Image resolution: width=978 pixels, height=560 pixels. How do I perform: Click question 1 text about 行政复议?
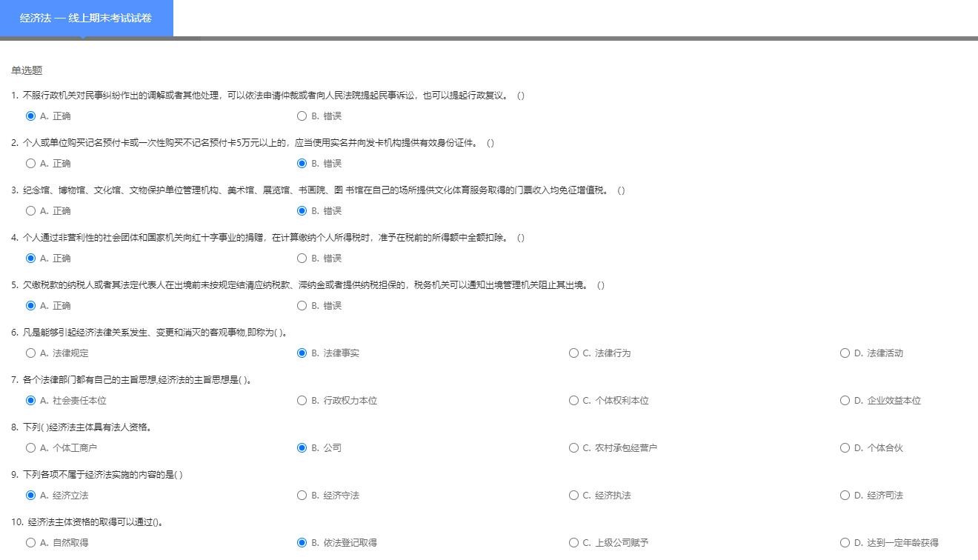[x=267, y=96]
